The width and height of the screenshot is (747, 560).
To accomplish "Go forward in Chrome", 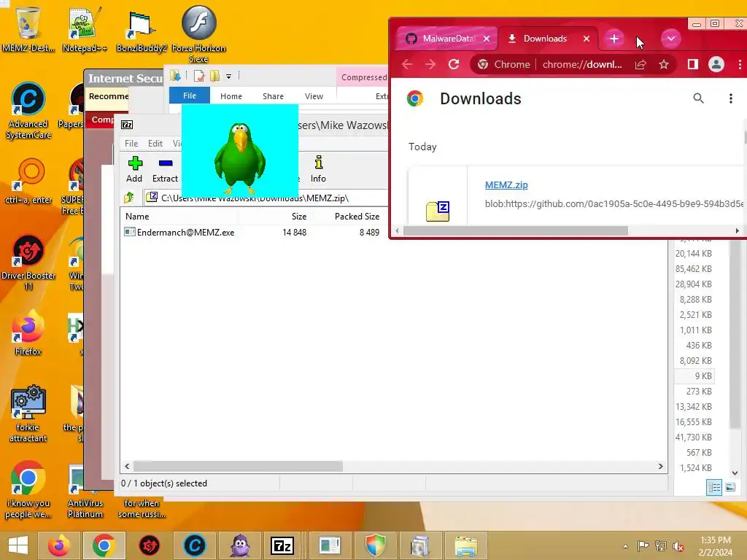I will (x=430, y=64).
